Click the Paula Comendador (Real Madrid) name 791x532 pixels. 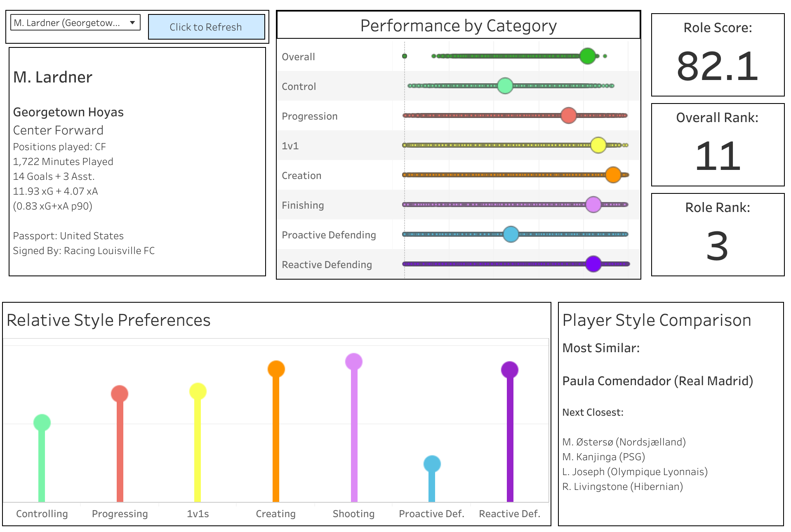(657, 381)
